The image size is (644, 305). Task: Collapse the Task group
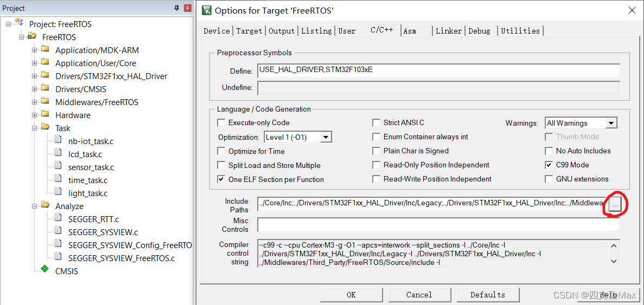(x=35, y=128)
